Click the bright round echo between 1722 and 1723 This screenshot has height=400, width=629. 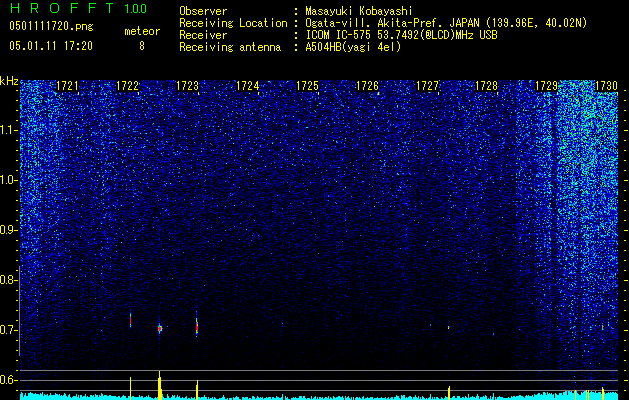point(160,329)
